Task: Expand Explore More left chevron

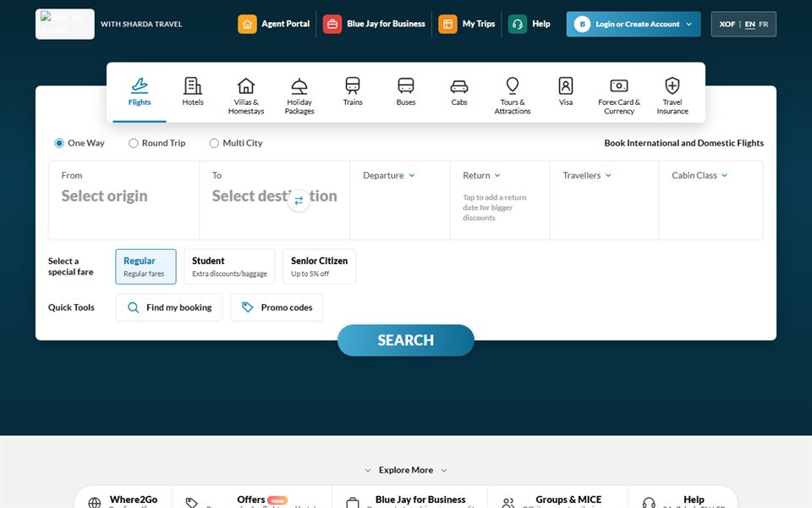Action: [368, 471]
